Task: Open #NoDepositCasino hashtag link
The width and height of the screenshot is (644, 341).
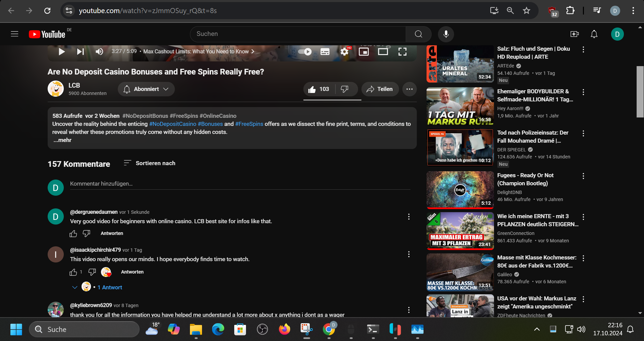Action: tap(173, 124)
